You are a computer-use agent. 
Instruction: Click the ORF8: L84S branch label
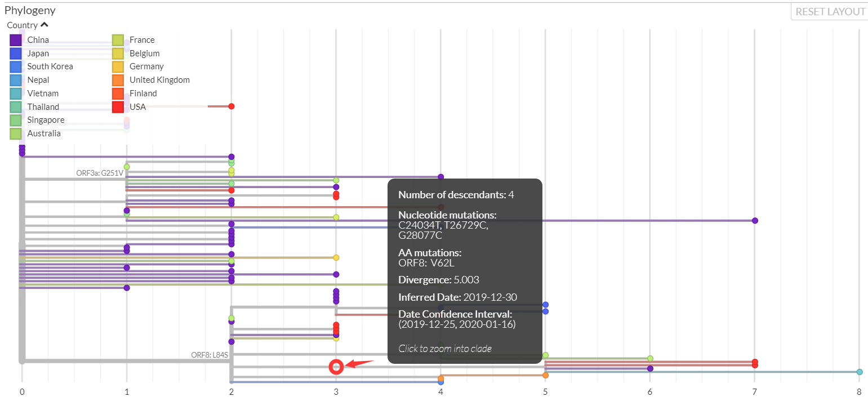pos(210,355)
